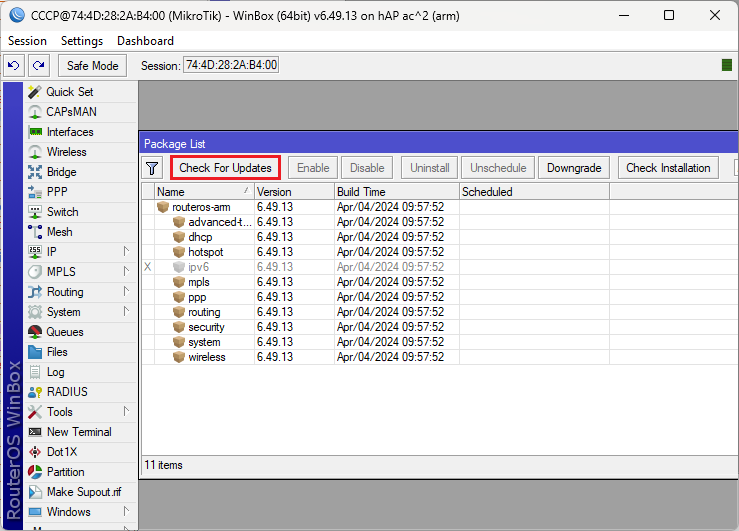The height and width of the screenshot is (531, 739).
Task: Open the Queues section
Action: point(80,332)
